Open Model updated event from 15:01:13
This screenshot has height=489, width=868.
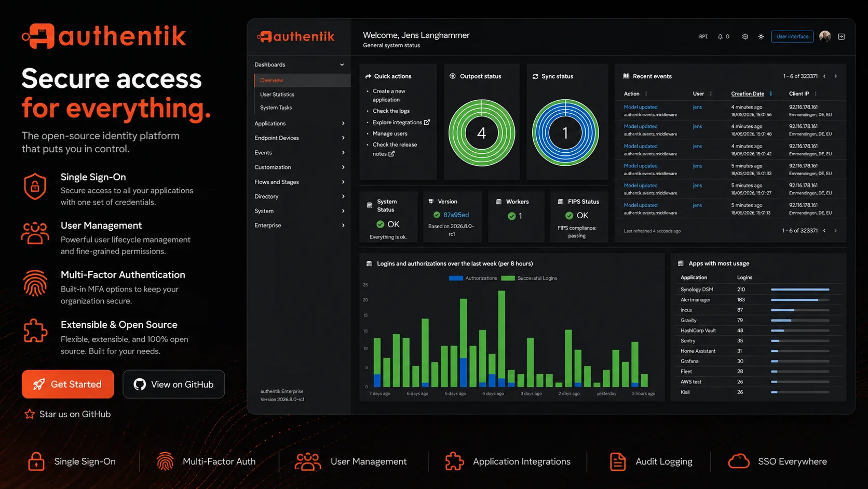(641, 205)
